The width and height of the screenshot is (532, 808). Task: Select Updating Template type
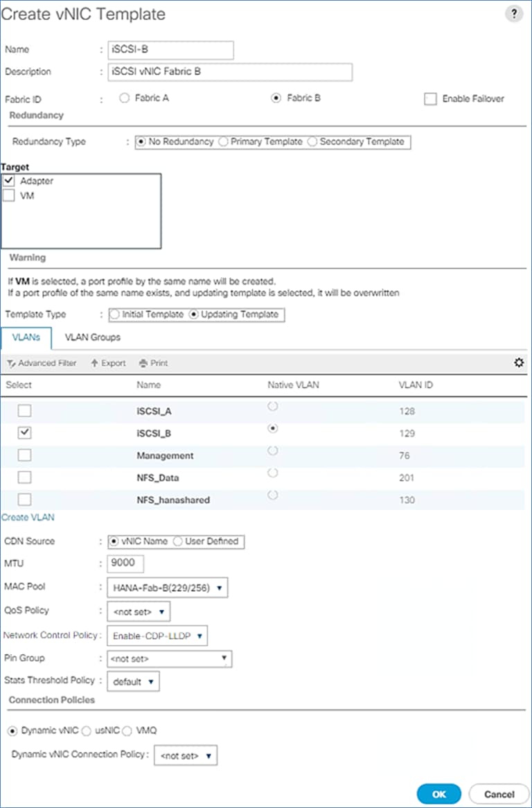point(194,315)
